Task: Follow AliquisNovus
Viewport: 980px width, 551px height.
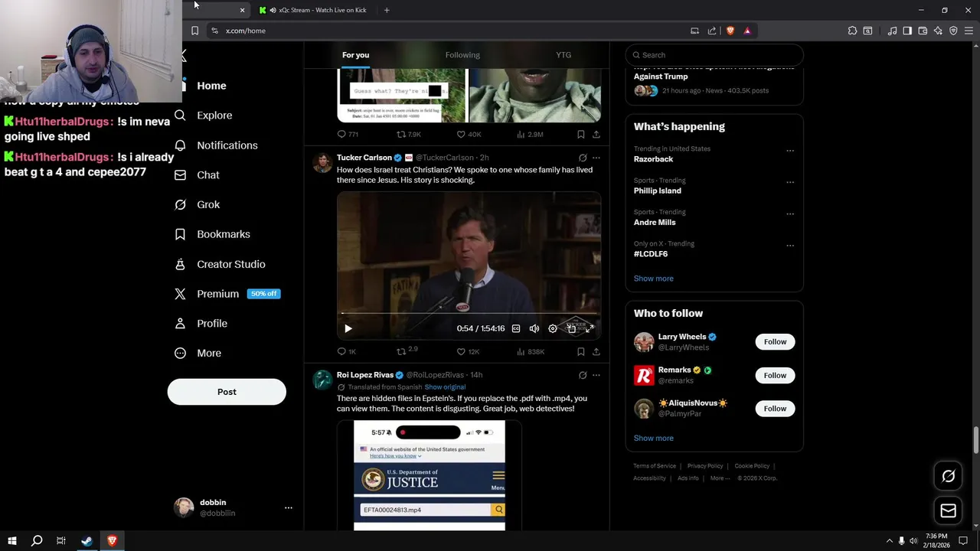Action: [775, 409]
